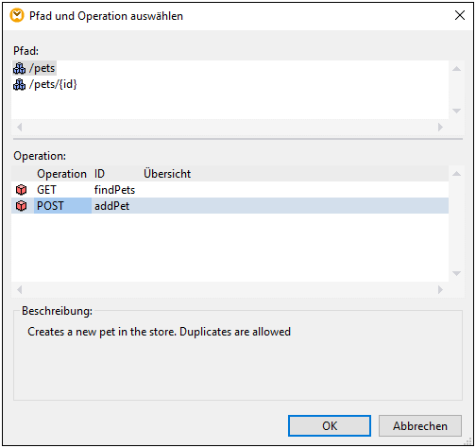The width and height of the screenshot is (476, 448).
Task: Click the ID column header
Action: pyautogui.click(x=99, y=174)
